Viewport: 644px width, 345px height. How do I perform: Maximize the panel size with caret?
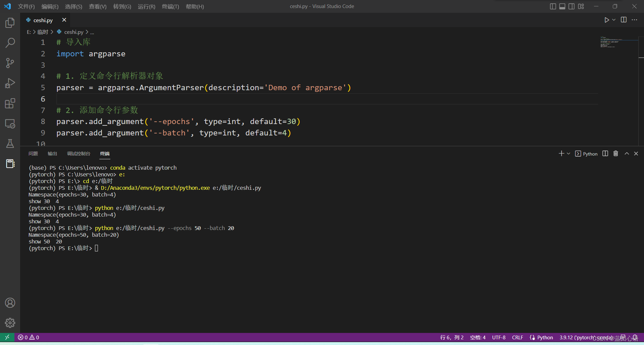point(627,154)
